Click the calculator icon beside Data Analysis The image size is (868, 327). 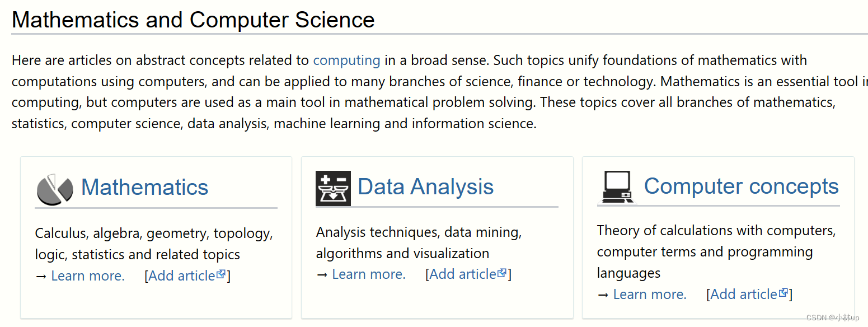[333, 188]
